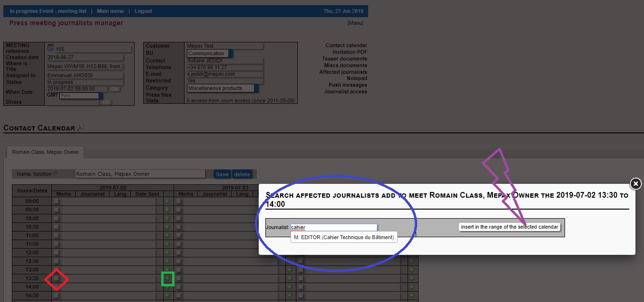
Task: Click the Contact Calendar PDF export icon
Action: (81, 128)
